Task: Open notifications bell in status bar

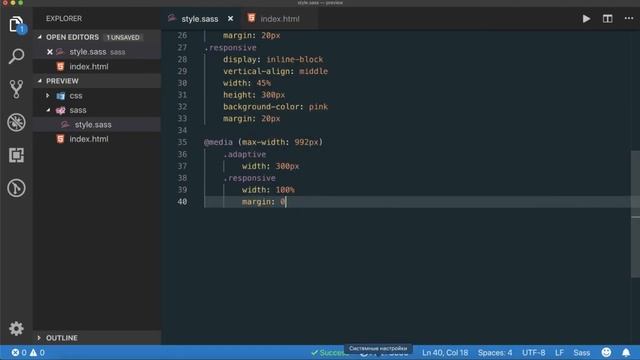Action: 626,352
